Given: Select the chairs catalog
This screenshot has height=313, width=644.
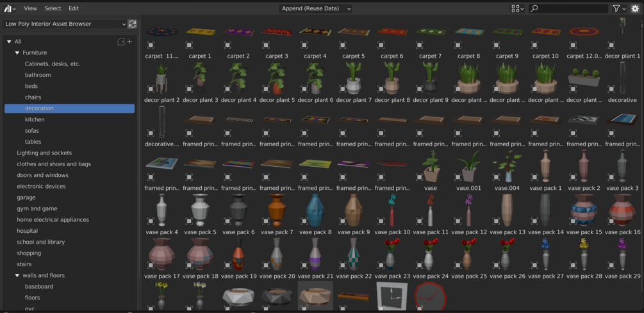Looking at the screenshot, I should pyautogui.click(x=33, y=97).
